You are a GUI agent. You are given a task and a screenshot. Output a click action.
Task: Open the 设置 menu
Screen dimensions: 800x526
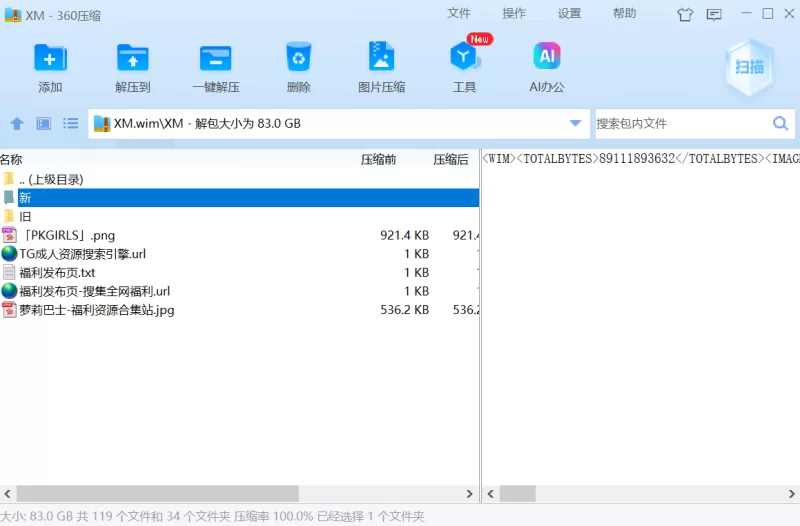[569, 13]
